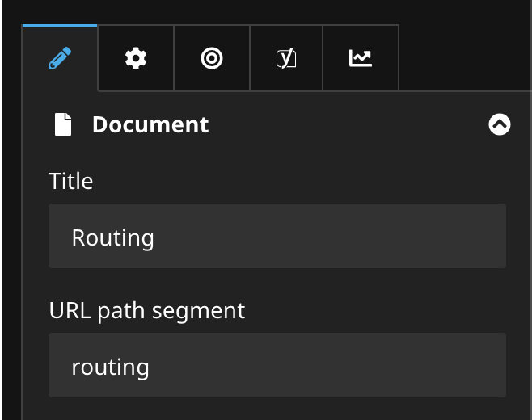The height and width of the screenshot is (420, 532).
Task: Click blue active indicator above pencil tab
Action: pos(60,26)
